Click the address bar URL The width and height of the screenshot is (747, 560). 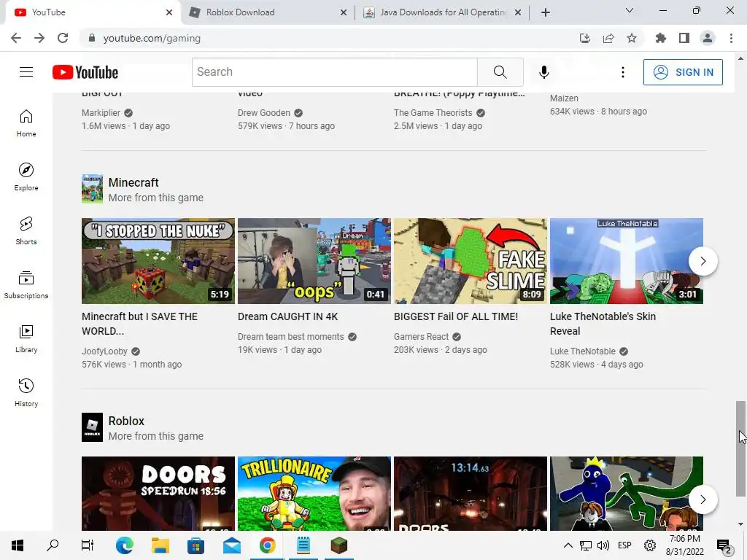[152, 38]
